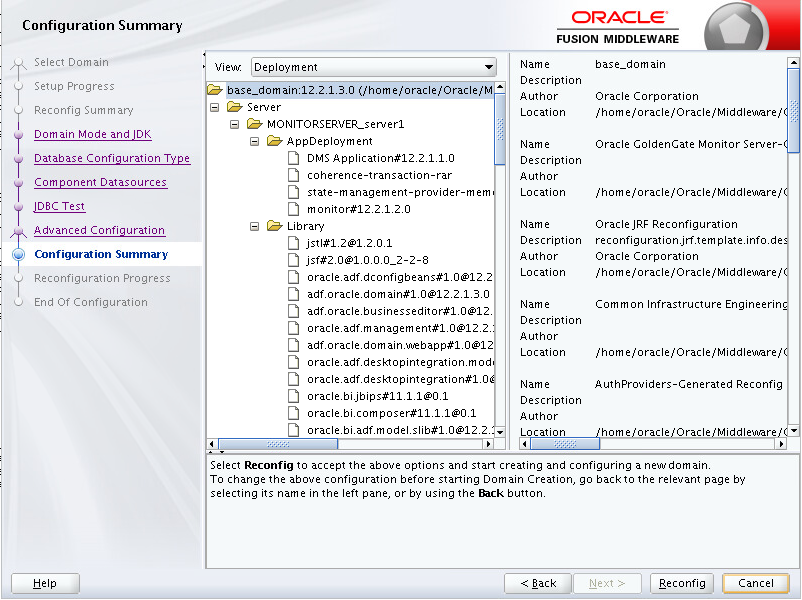Click the coherence-transaction-rar file icon
The width and height of the screenshot is (802, 600).
coord(294,175)
